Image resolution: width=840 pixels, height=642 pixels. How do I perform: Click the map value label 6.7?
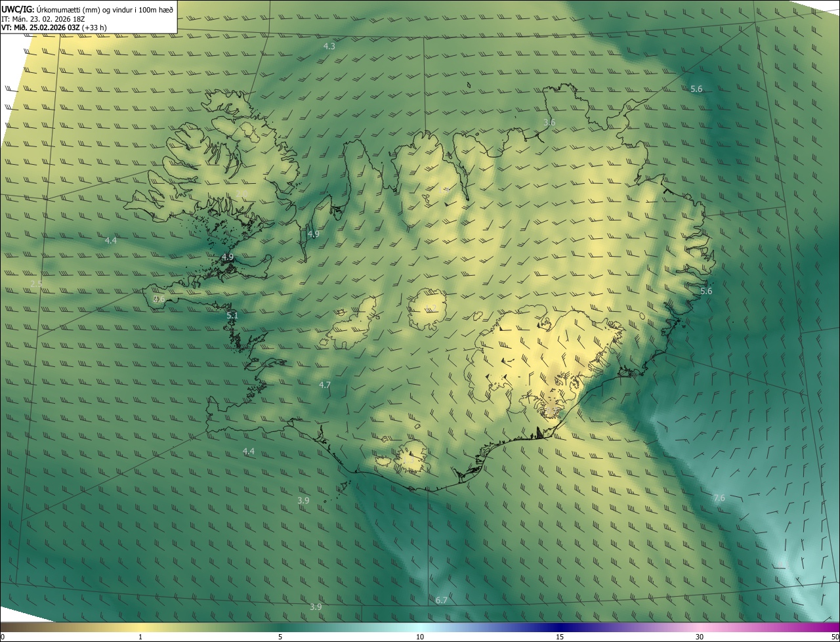coord(442,601)
